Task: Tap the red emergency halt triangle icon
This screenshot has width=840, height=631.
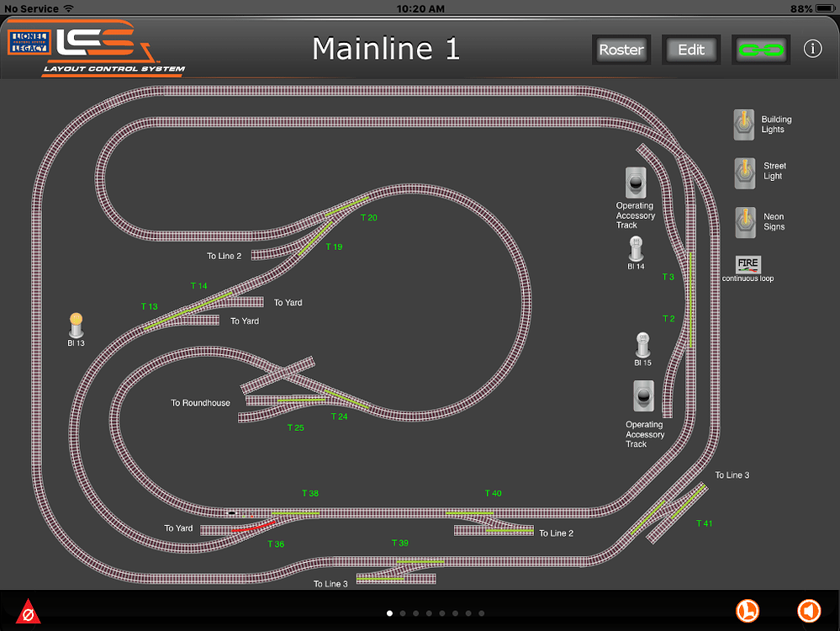Action: (x=28, y=611)
